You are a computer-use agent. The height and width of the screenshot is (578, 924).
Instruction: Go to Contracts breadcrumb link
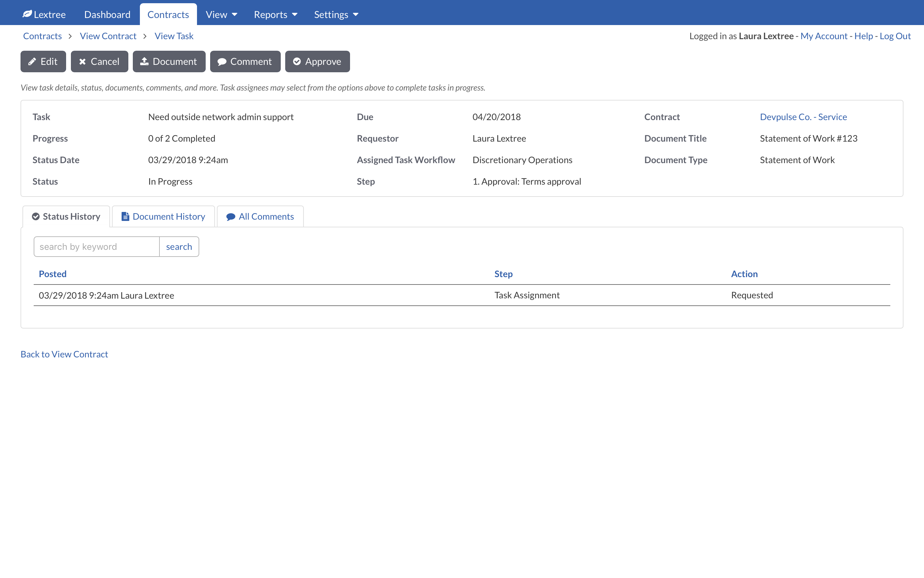pyautogui.click(x=42, y=36)
